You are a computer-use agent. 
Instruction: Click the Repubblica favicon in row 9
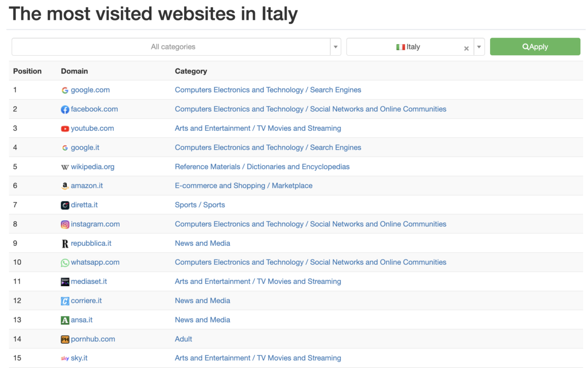[65, 243]
